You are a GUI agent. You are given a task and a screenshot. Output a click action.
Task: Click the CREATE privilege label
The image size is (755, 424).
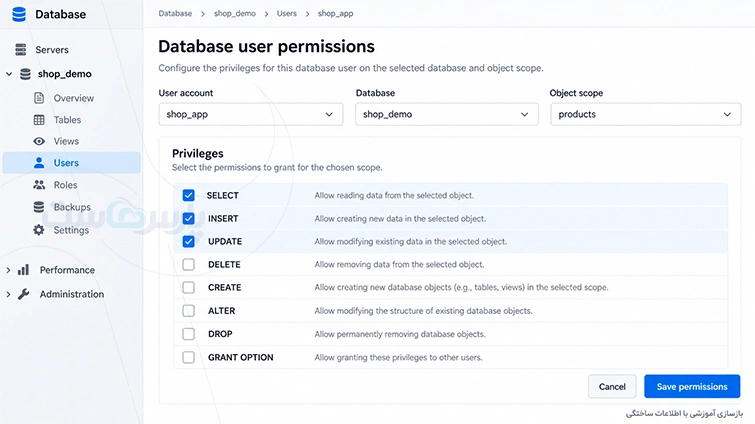(x=224, y=287)
